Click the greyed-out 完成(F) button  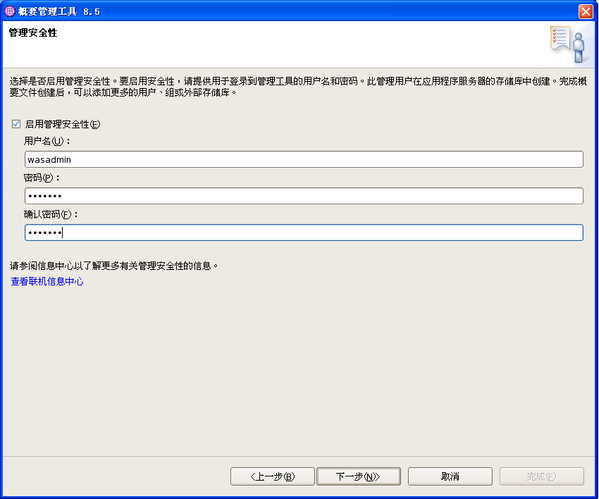tap(541, 476)
